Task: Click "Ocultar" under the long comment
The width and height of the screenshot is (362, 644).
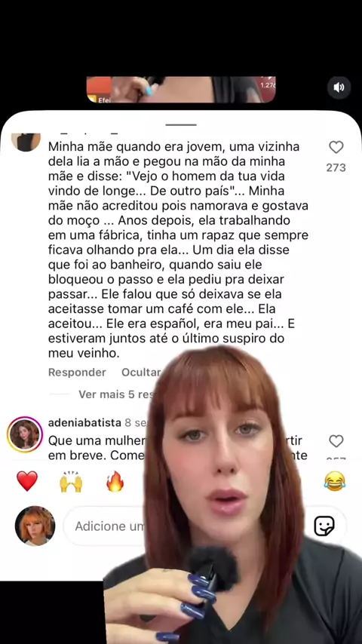Action: pyautogui.click(x=141, y=372)
